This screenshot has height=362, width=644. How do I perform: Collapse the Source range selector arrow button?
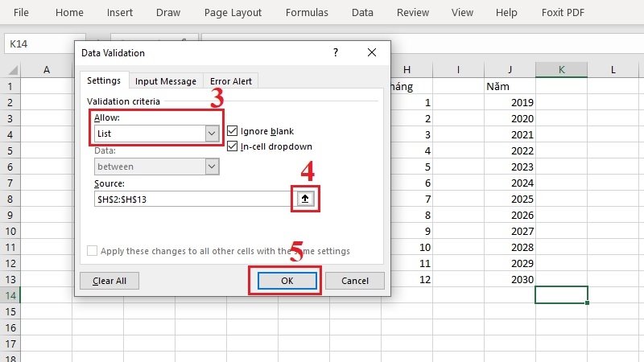305,199
